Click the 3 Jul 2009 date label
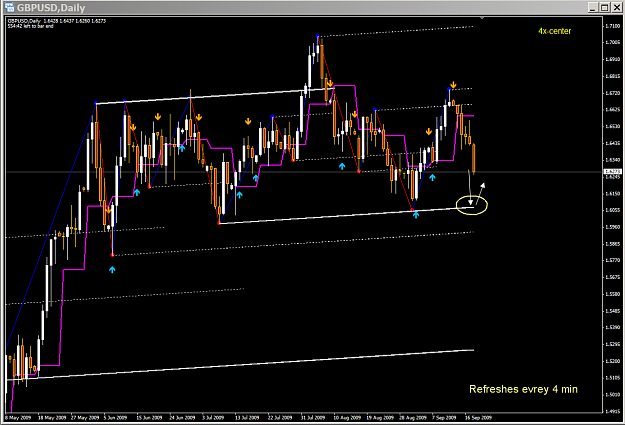This screenshot has width=625, height=425. (213, 418)
